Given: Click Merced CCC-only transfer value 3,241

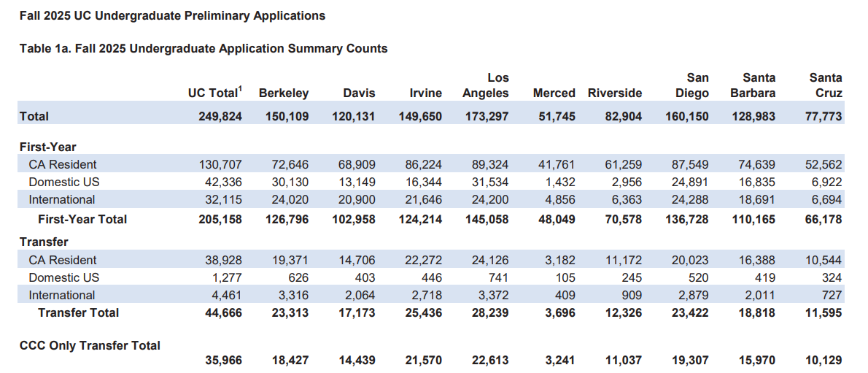Looking at the screenshot, I should pyautogui.click(x=561, y=361).
